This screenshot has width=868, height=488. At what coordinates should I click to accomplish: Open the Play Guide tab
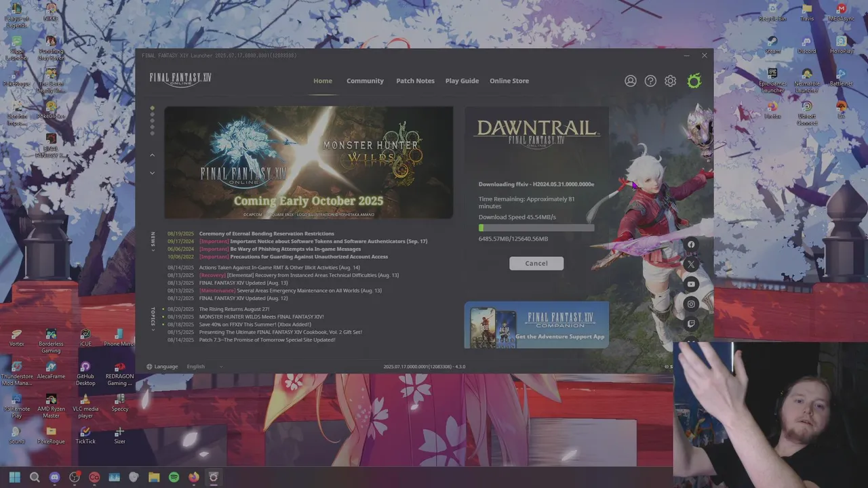click(x=462, y=81)
